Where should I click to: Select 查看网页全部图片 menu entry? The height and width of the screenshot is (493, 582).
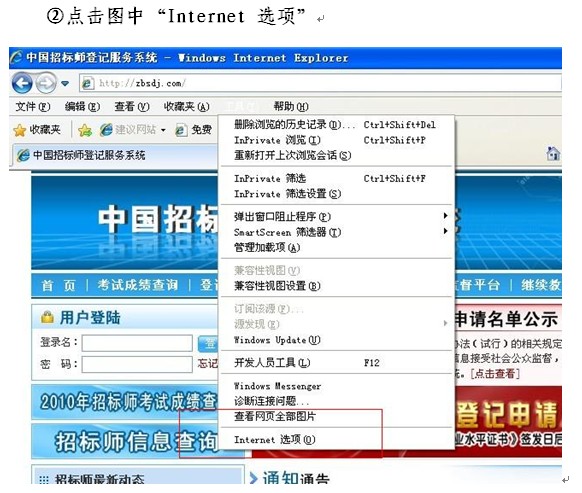coord(336,417)
